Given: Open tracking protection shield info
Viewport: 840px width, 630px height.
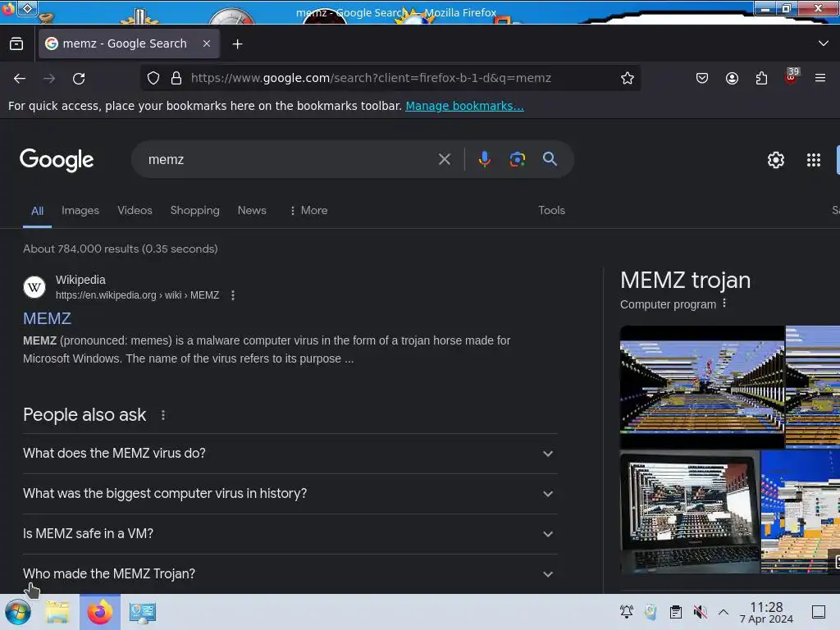Looking at the screenshot, I should 153,78.
